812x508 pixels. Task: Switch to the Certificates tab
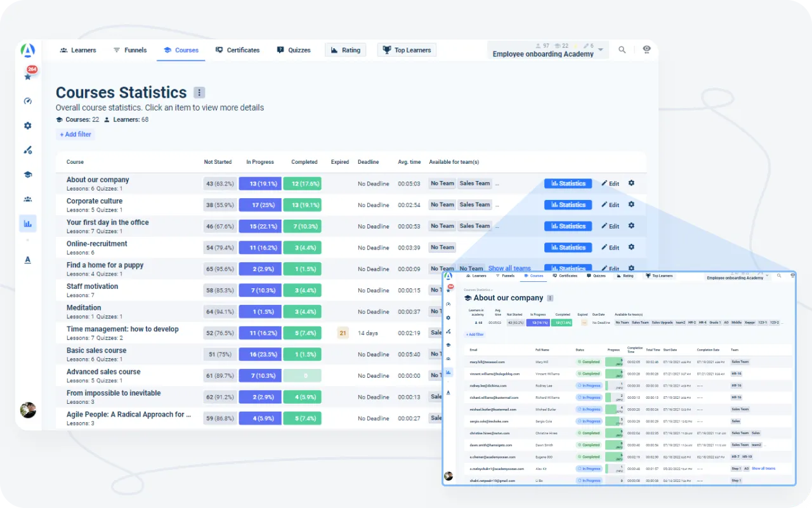coord(238,50)
